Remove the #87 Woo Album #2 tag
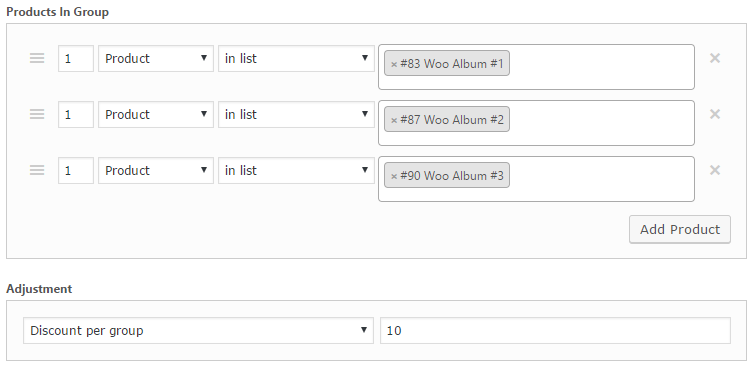This screenshot has height=372, width=754. pos(394,120)
